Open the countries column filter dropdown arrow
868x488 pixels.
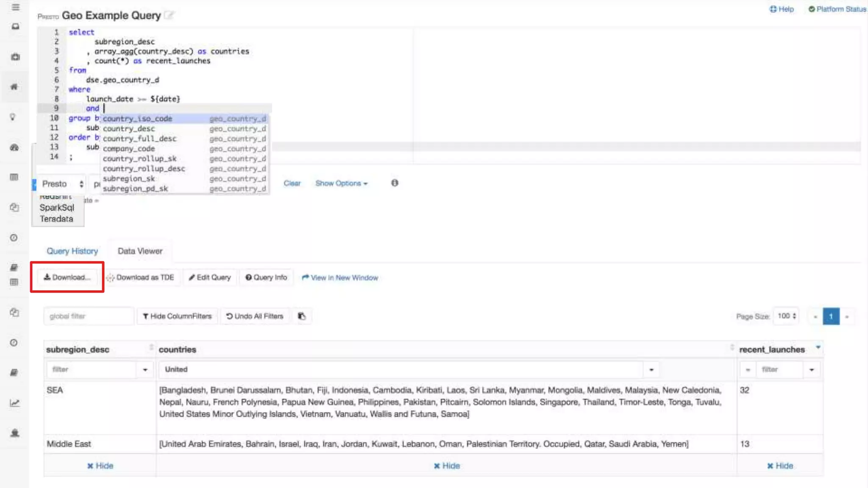[x=651, y=370]
